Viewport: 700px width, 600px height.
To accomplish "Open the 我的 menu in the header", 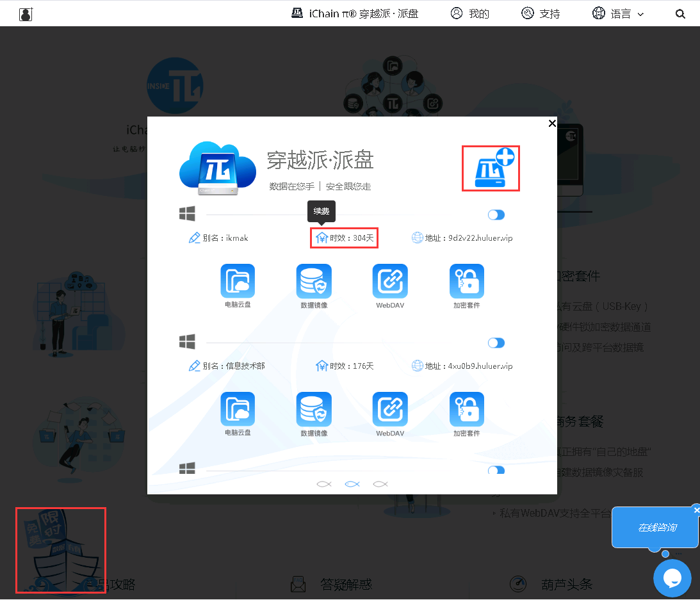I will coord(469,14).
